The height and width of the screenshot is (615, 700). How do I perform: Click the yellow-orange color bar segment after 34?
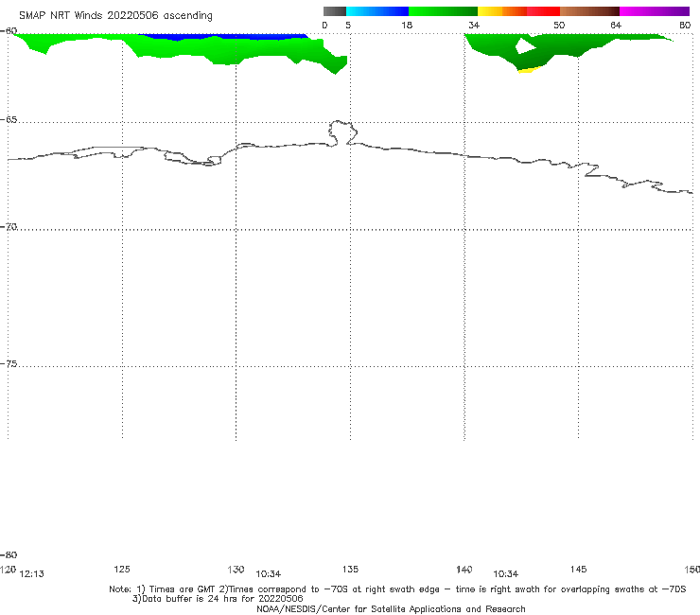501,11
